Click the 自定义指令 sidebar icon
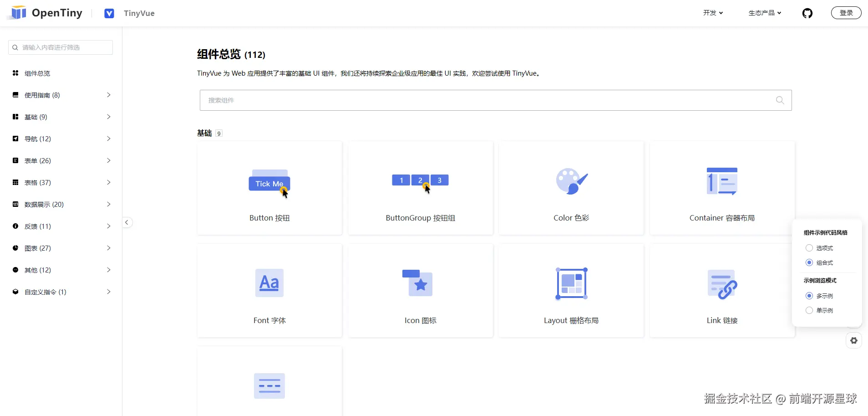Screen dimensions: 868x416 click(x=15, y=292)
